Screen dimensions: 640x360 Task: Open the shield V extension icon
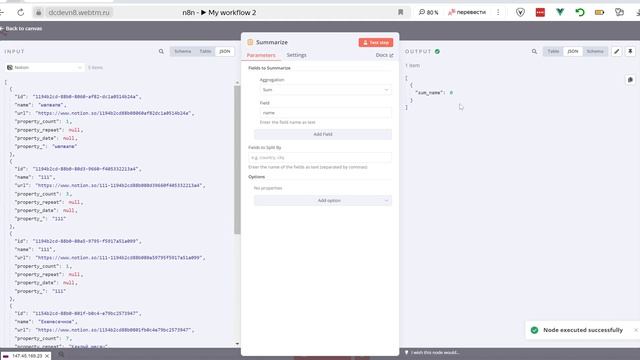tap(520, 13)
